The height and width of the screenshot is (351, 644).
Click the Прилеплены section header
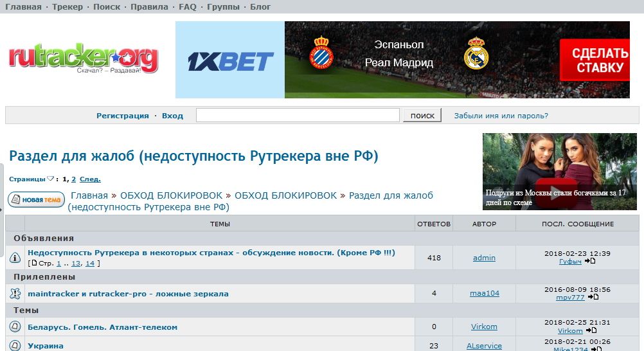tap(44, 277)
